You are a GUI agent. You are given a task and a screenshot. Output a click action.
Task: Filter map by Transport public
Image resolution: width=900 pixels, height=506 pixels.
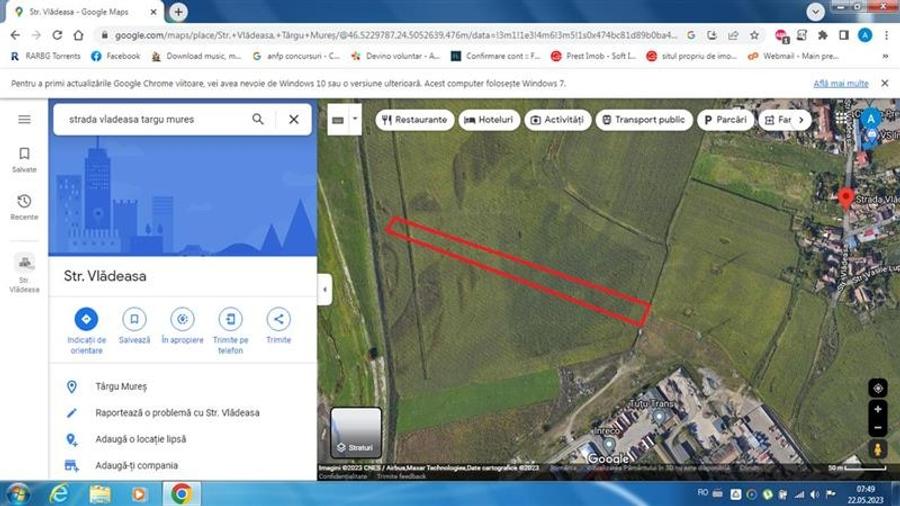pos(644,120)
